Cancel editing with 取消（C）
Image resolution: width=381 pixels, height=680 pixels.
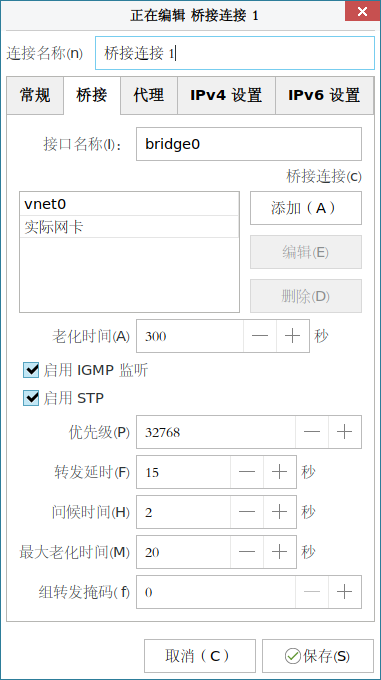200,656
